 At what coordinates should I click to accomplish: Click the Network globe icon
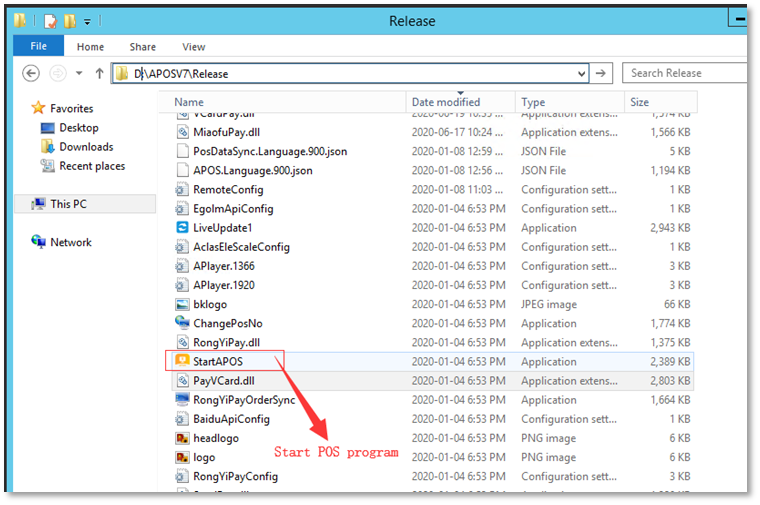click(x=38, y=241)
